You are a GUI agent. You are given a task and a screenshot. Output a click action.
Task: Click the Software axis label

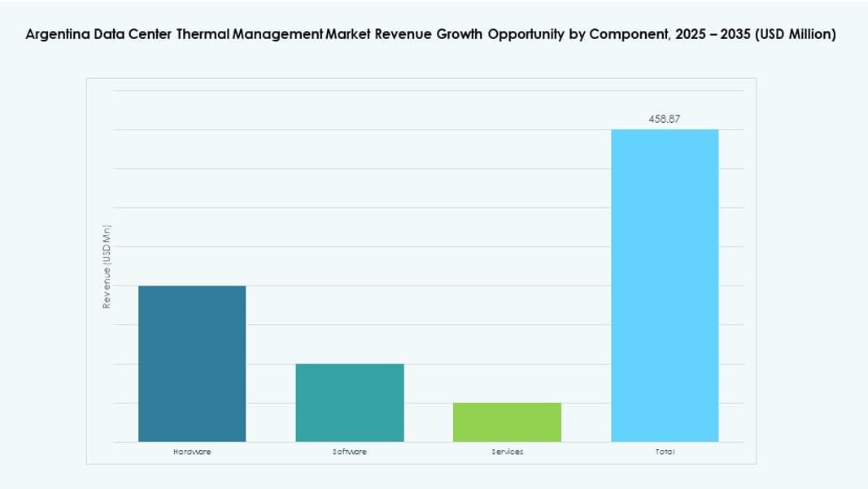pos(350,450)
